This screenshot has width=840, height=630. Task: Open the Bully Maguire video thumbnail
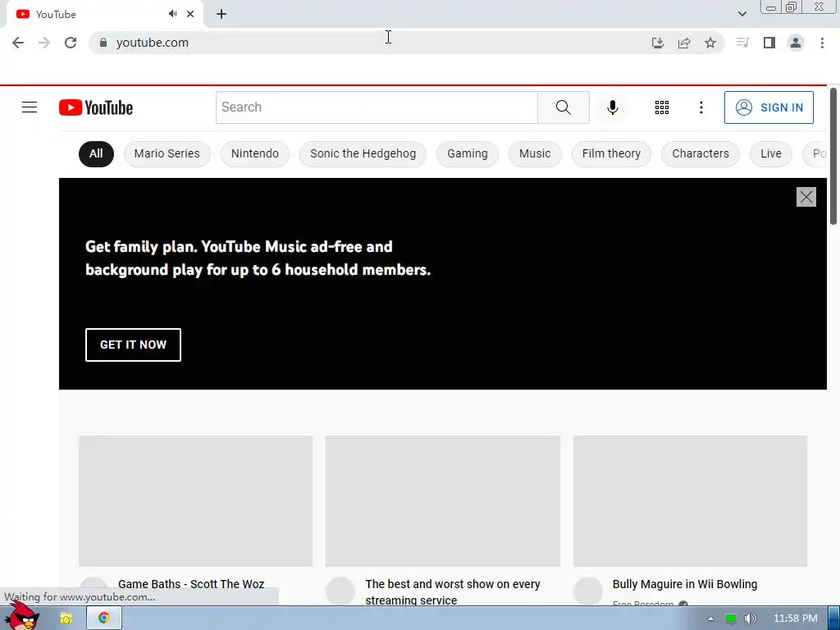(690, 501)
